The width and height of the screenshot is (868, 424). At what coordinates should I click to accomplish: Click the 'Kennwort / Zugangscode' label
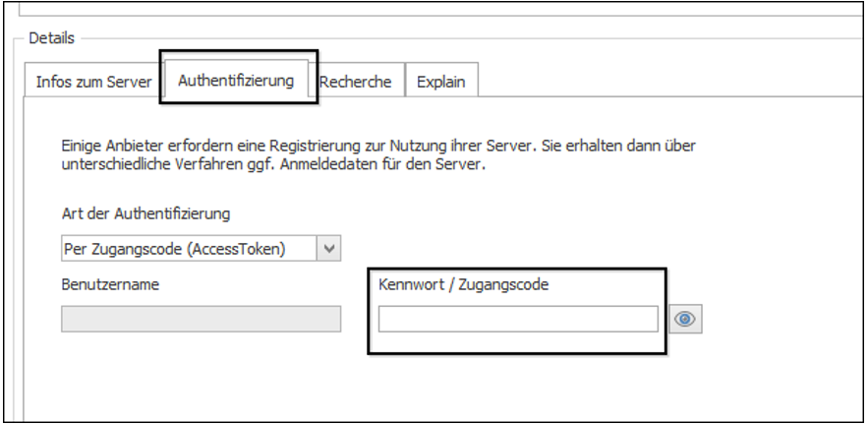pyautogui.click(x=463, y=285)
